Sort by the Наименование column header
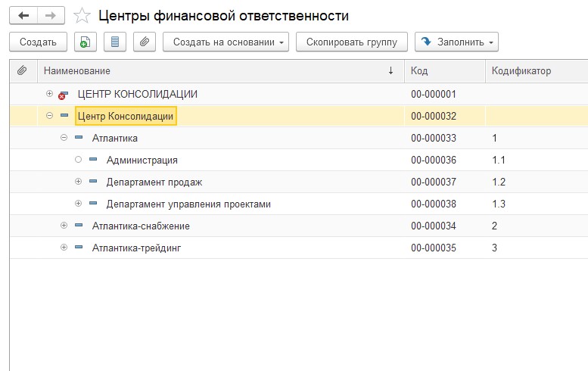588x371 pixels. (x=212, y=71)
